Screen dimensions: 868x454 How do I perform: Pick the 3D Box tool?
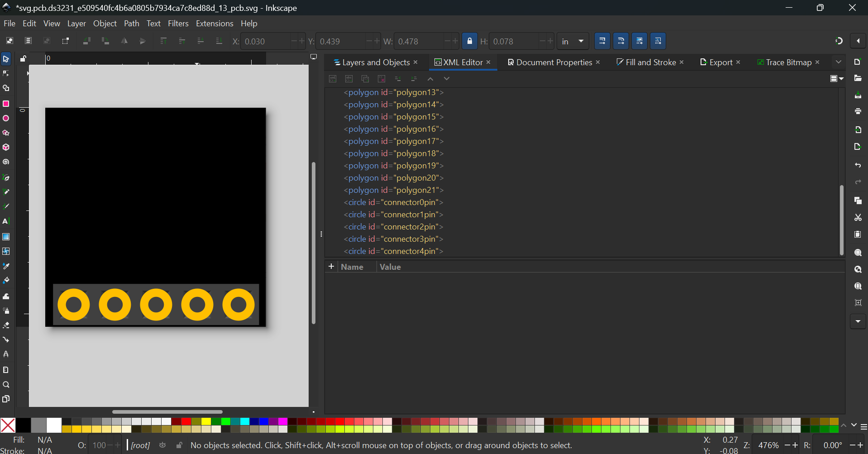coord(6,148)
